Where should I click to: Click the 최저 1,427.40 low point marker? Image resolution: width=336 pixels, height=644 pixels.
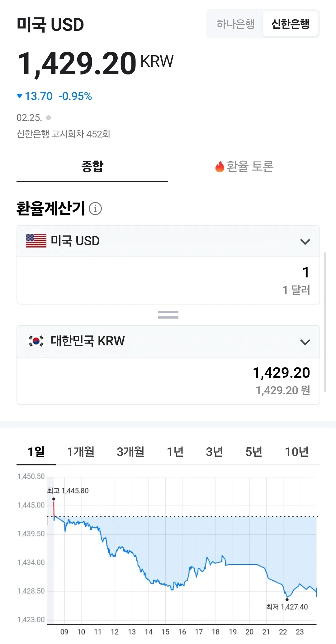pyautogui.click(x=287, y=599)
